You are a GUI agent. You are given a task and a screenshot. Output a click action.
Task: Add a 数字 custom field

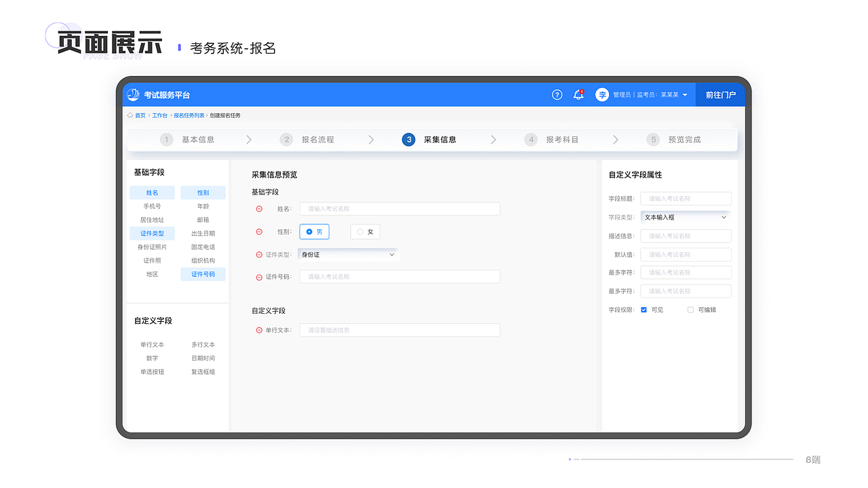coord(152,358)
